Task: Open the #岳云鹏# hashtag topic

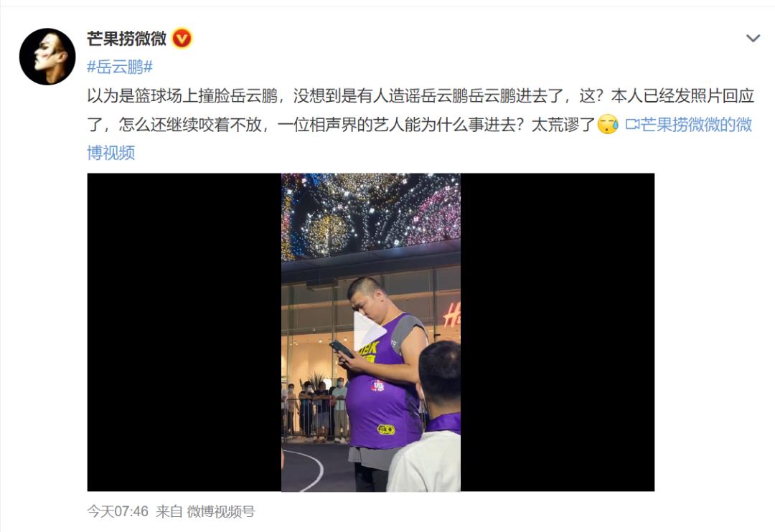Action: tap(120, 67)
